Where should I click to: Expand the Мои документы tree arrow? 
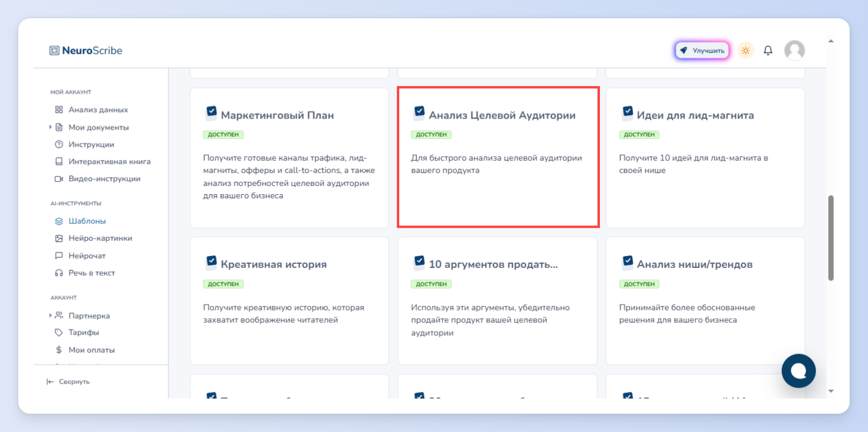click(x=50, y=127)
